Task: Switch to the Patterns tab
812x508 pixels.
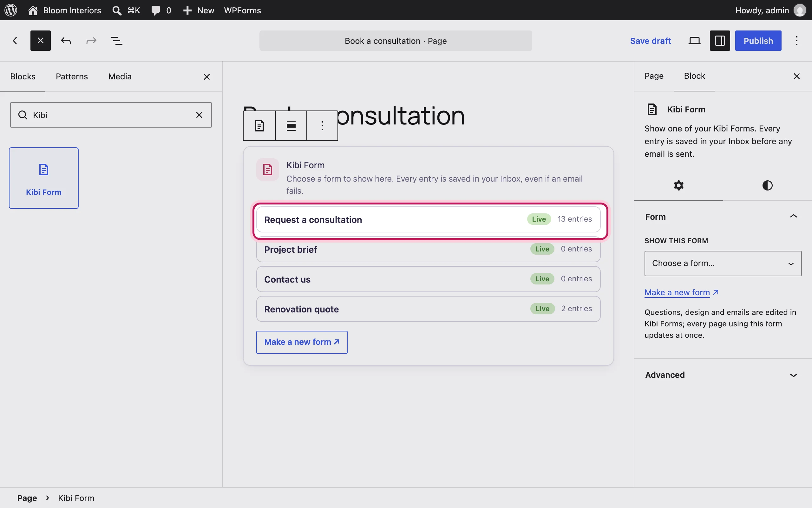Action: pyautogui.click(x=72, y=77)
